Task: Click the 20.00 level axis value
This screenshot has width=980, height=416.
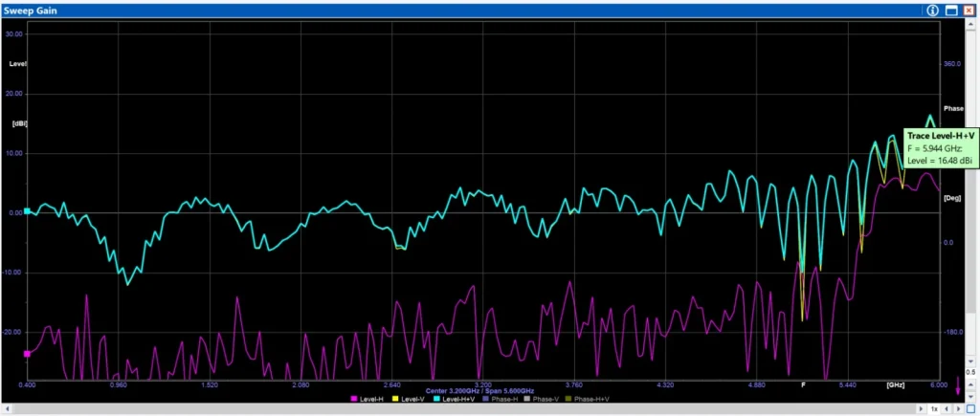Action: tap(15, 94)
